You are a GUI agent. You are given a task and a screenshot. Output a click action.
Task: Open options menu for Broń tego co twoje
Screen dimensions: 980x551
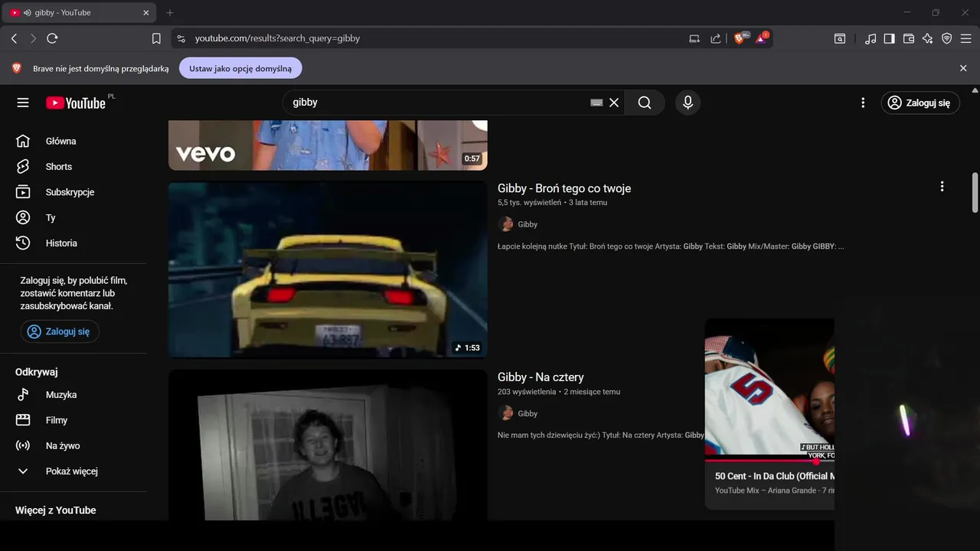coord(942,186)
